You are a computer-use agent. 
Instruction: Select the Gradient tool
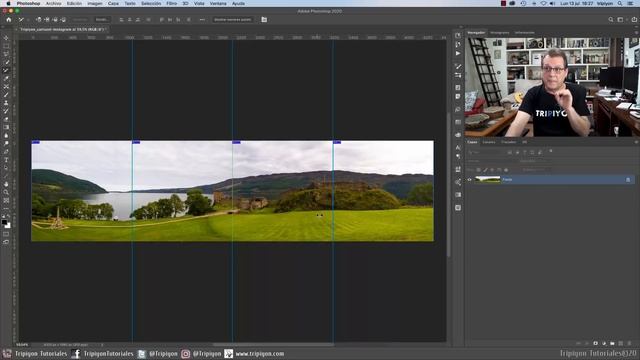pyautogui.click(x=6, y=127)
